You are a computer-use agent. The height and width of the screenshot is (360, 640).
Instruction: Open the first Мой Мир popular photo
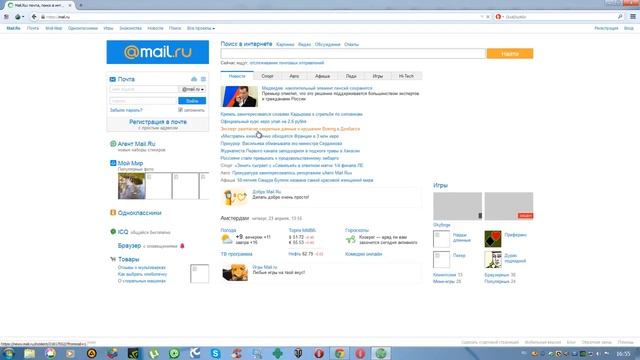click(131, 186)
